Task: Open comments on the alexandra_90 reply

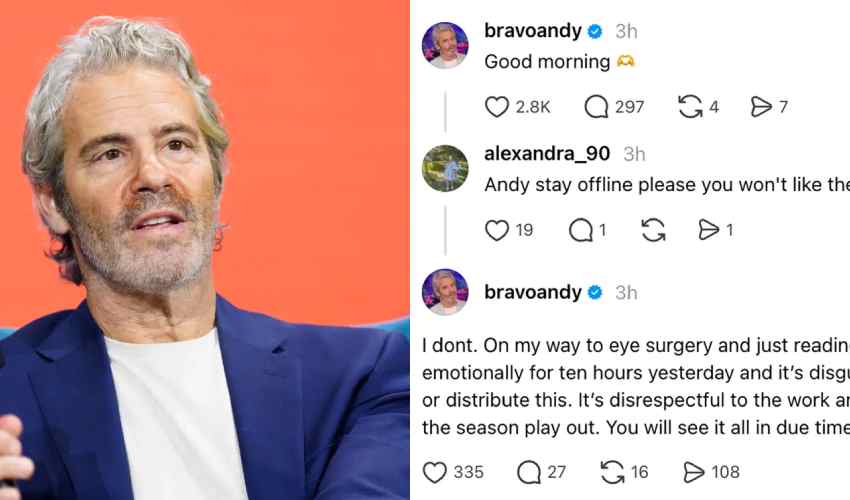Action: (581, 230)
